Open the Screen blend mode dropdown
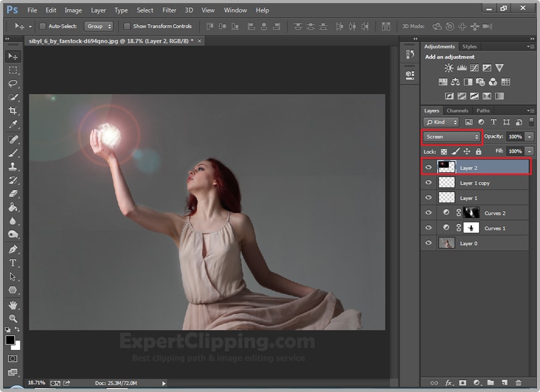540x392 pixels. 452,136
